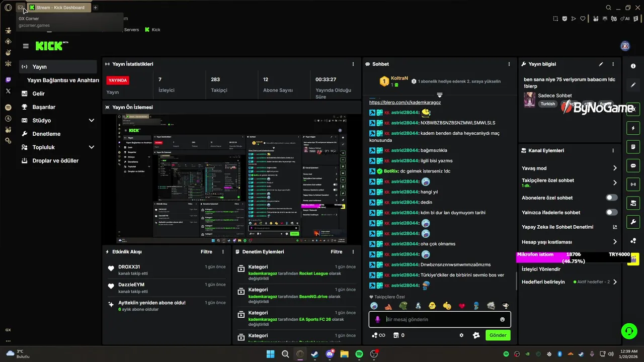Open the Kick bookmark in bookmarks bar

(x=152, y=30)
